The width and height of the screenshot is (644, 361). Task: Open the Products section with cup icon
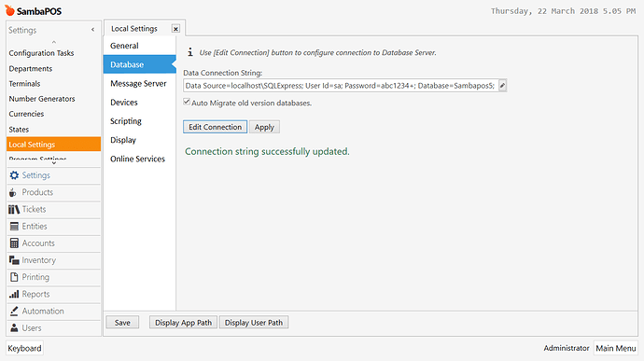click(x=13, y=192)
